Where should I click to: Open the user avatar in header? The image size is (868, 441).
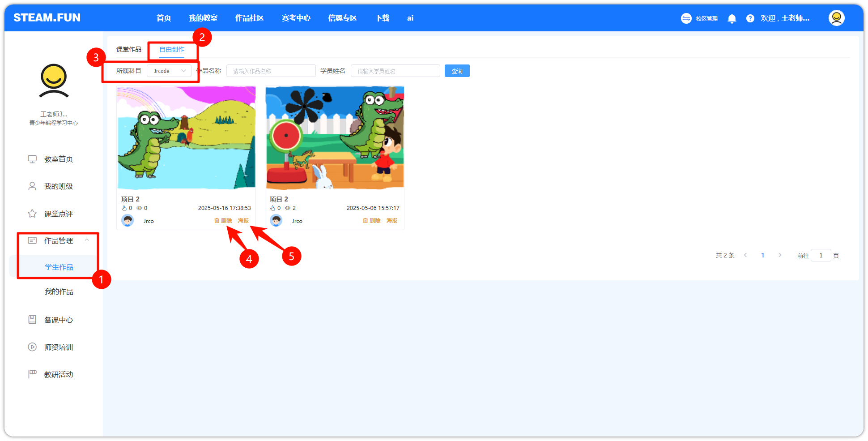coord(836,18)
